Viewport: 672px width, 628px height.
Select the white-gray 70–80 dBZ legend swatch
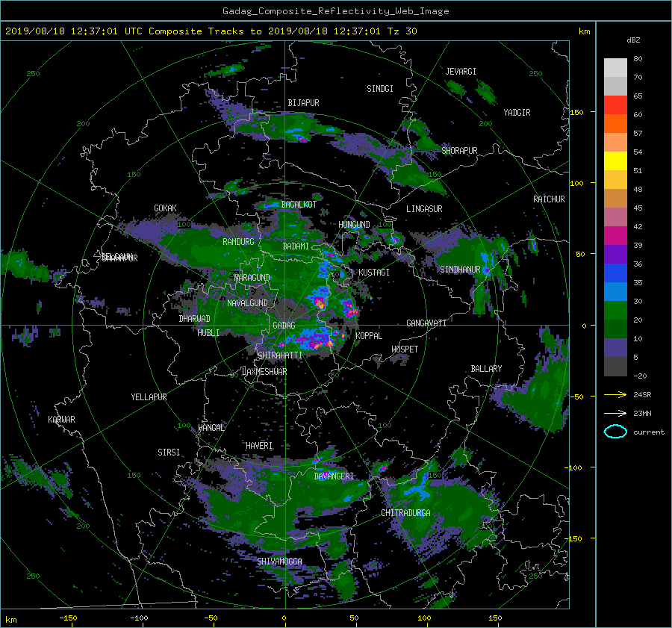pos(615,68)
